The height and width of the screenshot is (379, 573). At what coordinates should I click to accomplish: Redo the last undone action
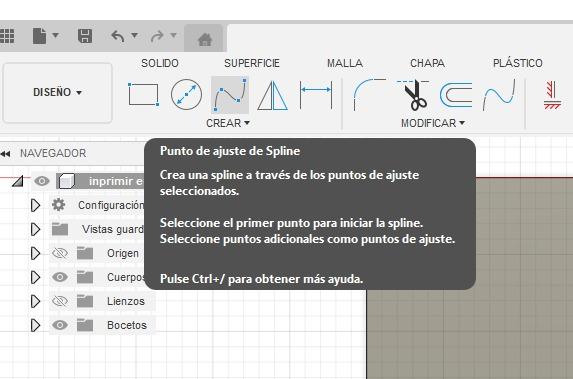(x=157, y=36)
